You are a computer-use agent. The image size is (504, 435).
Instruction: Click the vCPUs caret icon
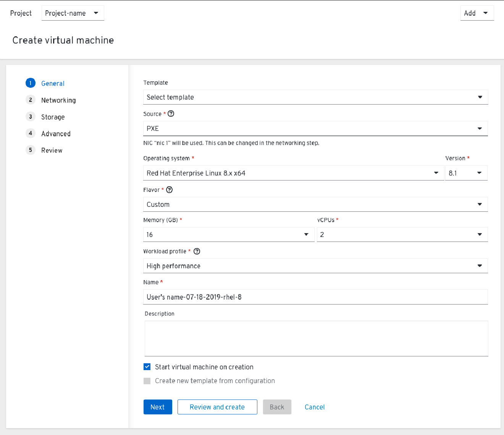coord(479,234)
